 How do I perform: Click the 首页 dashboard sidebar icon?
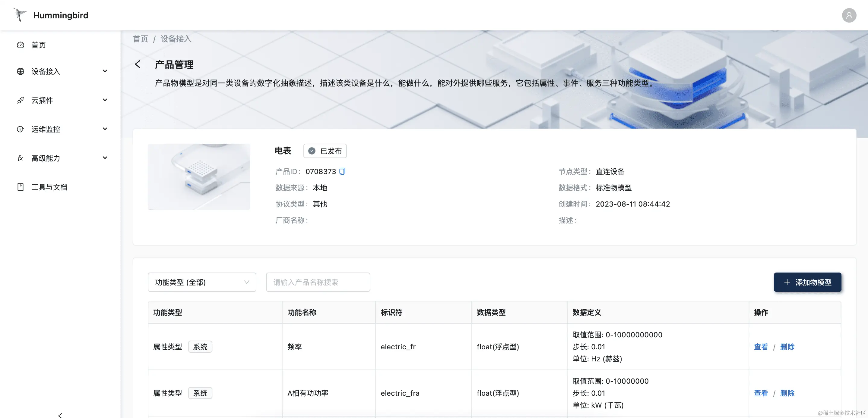pos(21,45)
